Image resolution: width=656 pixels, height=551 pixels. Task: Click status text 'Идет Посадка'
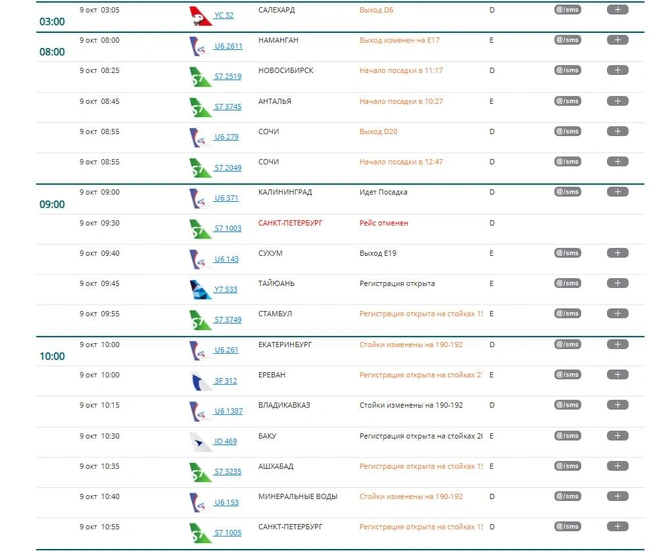pyautogui.click(x=383, y=192)
